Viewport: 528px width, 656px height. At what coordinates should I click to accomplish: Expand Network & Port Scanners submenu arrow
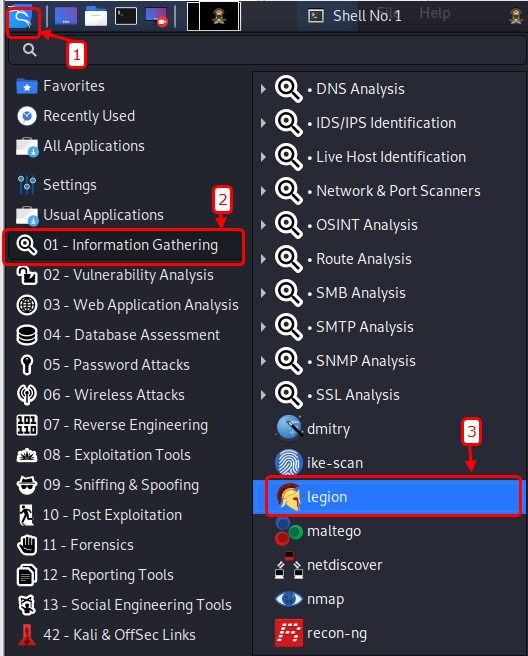[x=263, y=191]
